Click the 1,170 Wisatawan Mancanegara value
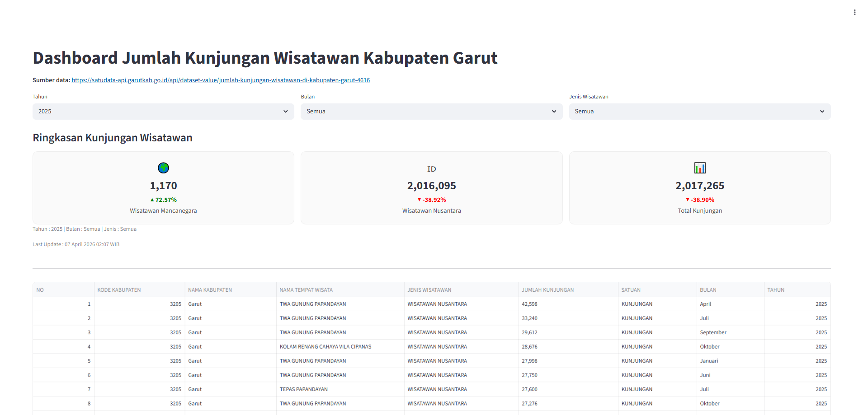This screenshot has width=868, height=415. pos(163,186)
